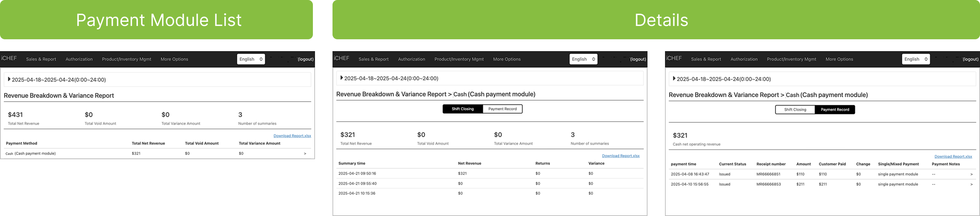Screen dimensions: 980x216
Task: Select Shift Closing toggle in the rightmost screen
Action: point(795,110)
